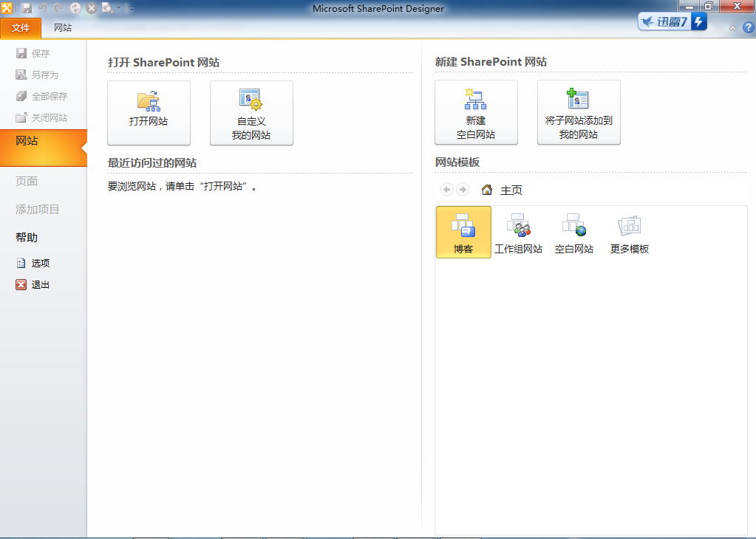
Task: Click 新建空白网站 (New Blank Web Site)
Action: 476,112
